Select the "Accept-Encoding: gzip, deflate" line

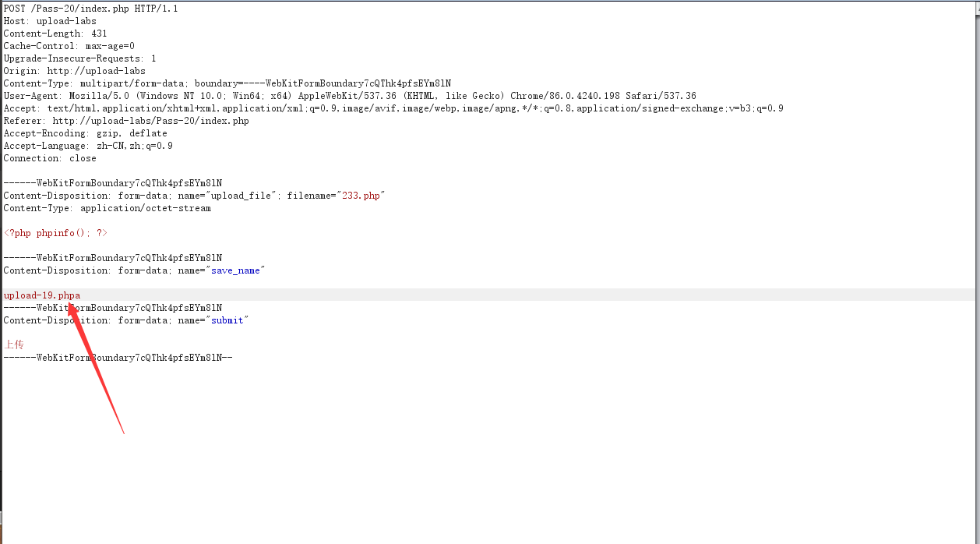(x=85, y=133)
